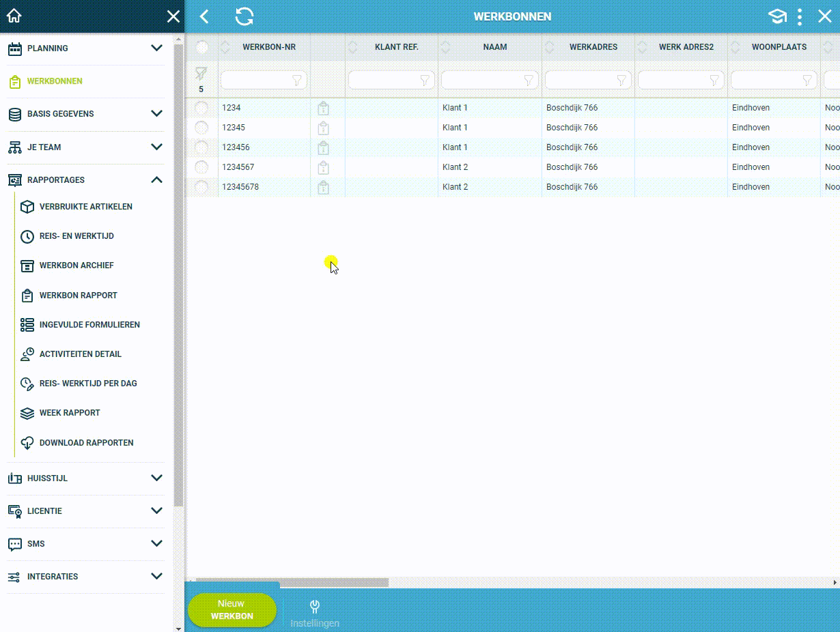
Task: Click the Week Rapport layers icon
Action: coord(27,413)
